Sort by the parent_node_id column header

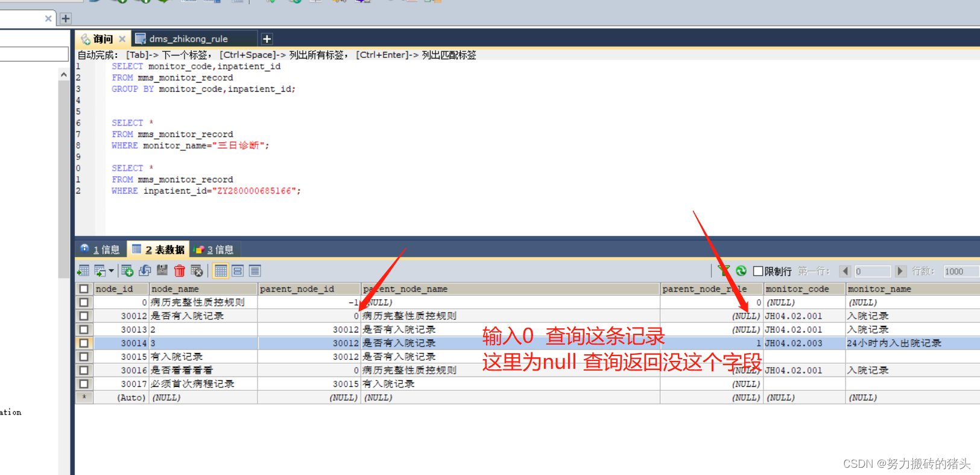pos(309,289)
